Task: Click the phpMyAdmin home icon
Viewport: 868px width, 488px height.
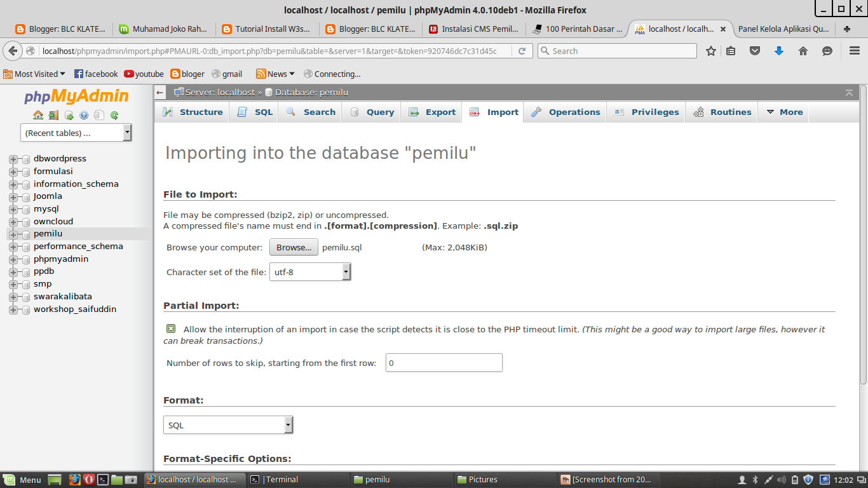Action: click(38, 115)
